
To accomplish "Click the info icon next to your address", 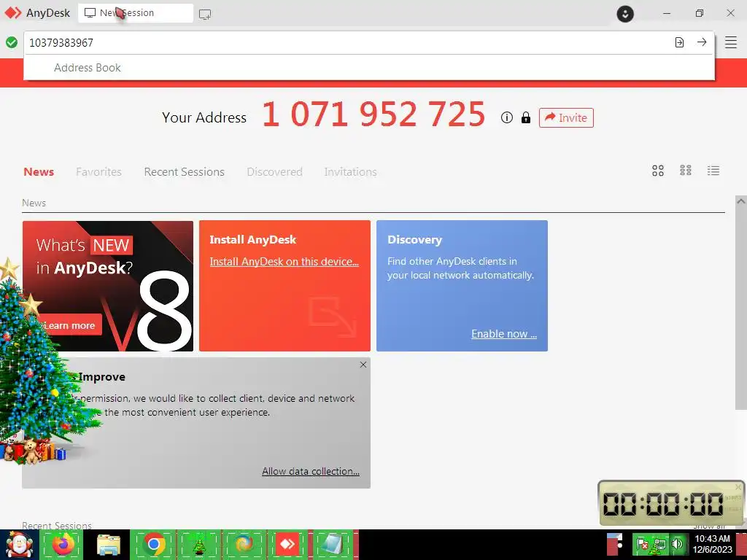I will [x=507, y=117].
